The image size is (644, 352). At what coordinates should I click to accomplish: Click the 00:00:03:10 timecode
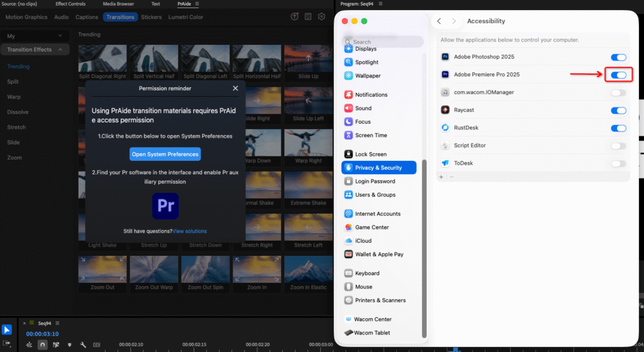pos(42,334)
